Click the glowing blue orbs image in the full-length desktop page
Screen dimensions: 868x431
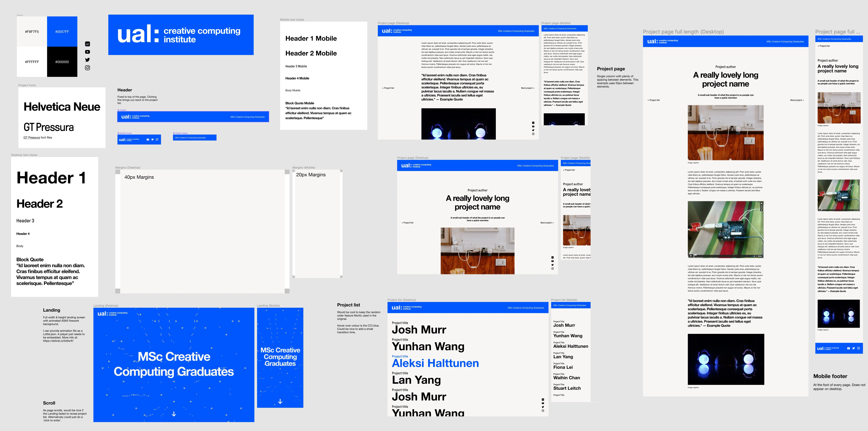(x=726, y=359)
